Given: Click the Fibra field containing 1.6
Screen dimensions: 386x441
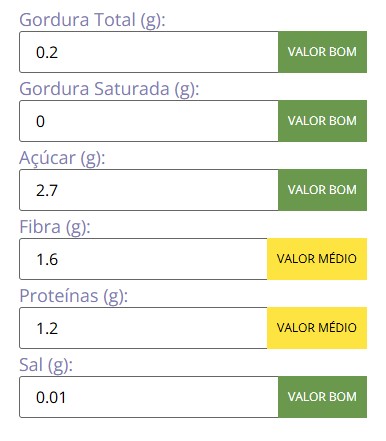Looking at the screenshot, I should pos(143,259).
